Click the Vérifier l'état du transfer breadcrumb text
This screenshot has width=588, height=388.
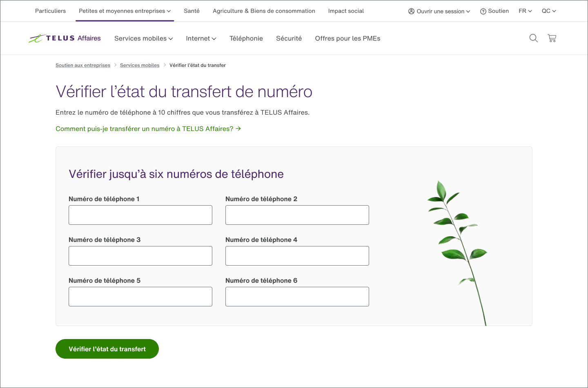[x=198, y=65]
